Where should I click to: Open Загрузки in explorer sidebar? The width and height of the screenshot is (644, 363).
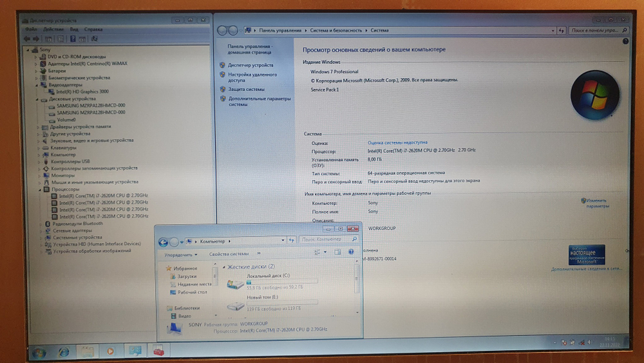point(187,277)
